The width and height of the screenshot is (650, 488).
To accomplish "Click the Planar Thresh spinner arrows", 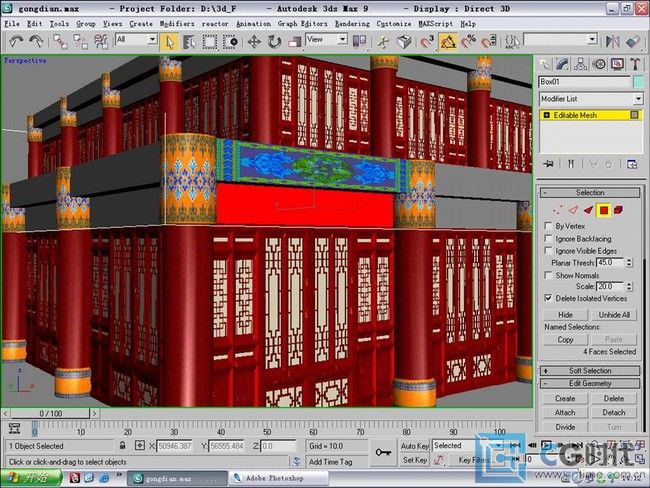I will (x=629, y=262).
